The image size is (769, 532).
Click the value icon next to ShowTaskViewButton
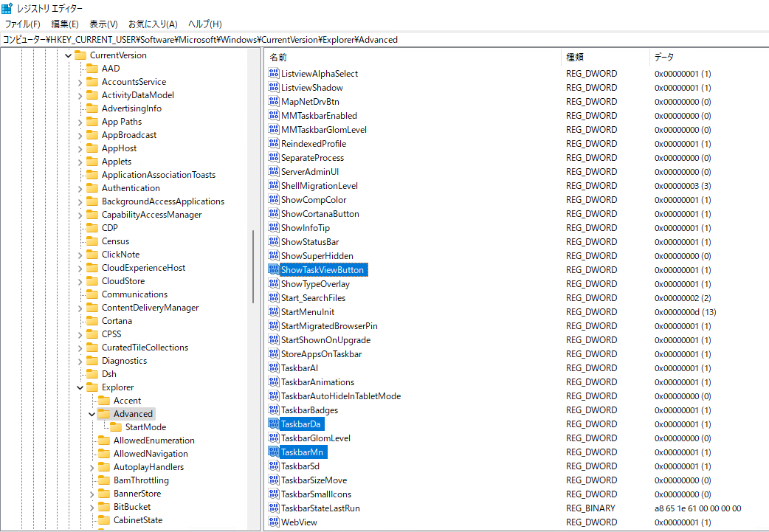[x=274, y=269]
